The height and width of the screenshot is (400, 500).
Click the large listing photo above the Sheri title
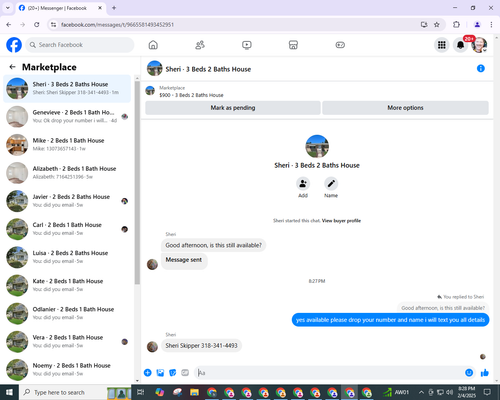point(317,146)
